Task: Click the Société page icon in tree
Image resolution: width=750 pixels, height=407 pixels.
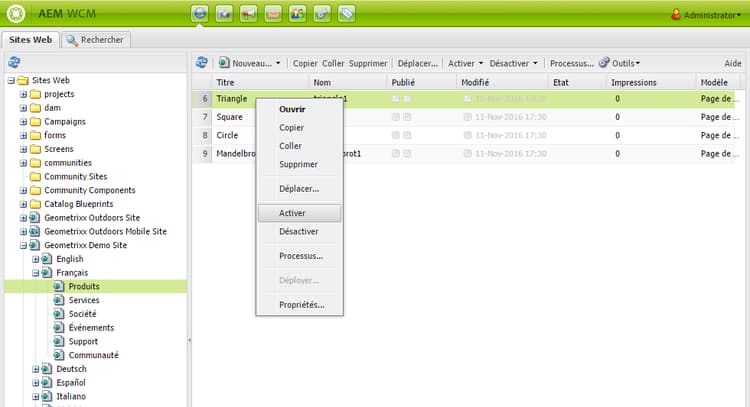Action: tap(59, 314)
